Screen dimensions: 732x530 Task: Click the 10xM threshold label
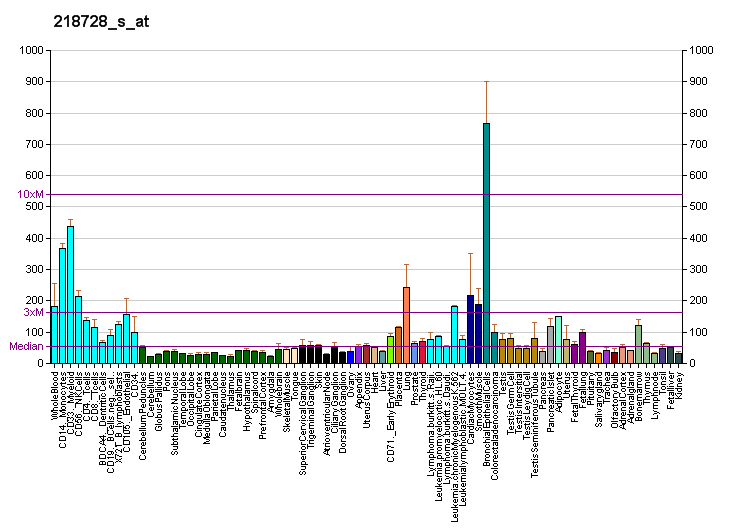(x=30, y=194)
